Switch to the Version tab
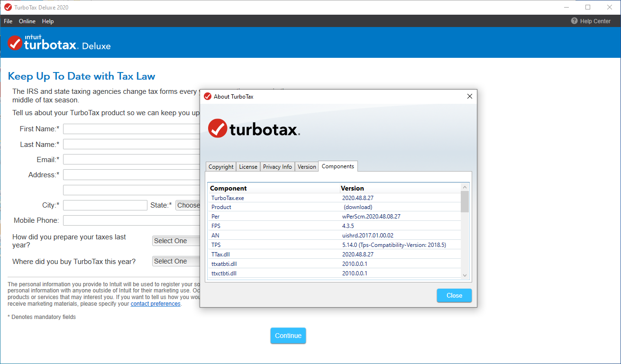Screen dimensions: 621x364 pyautogui.click(x=307, y=167)
